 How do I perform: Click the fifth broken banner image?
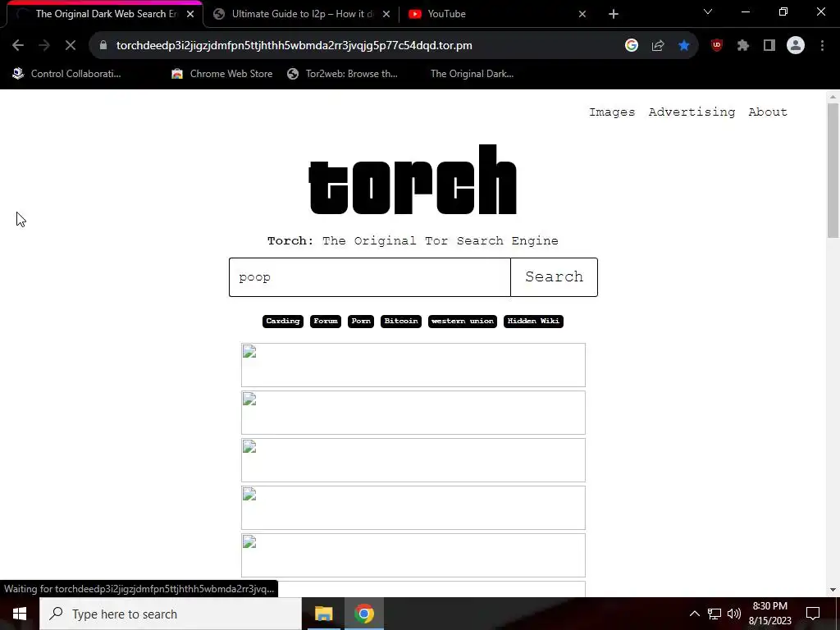413,555
